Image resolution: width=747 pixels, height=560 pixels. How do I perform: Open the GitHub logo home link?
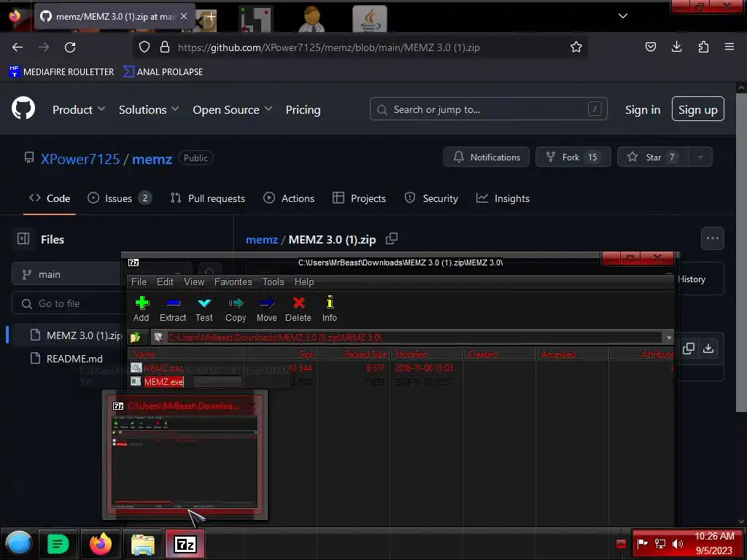click(x=23, y=109)
